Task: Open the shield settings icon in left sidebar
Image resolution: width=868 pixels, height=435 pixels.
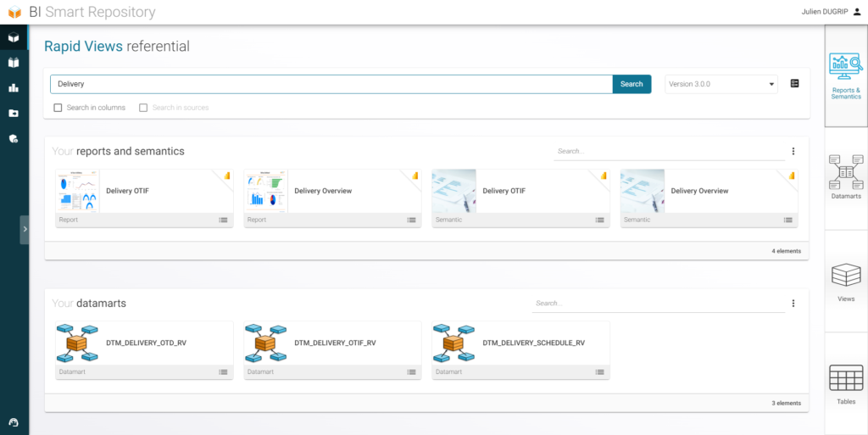Action: [14, 138]
